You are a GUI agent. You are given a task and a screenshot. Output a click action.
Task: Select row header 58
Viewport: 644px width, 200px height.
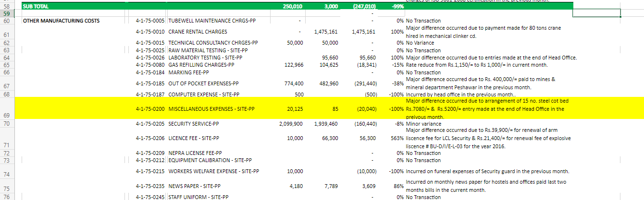point(6,7)
